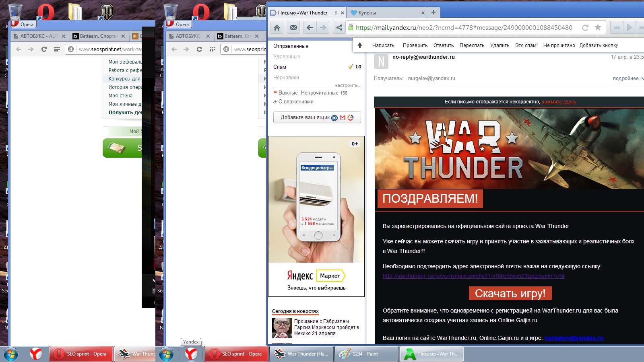Viewport: 644px width, 362px height.
Task: Click Проверить to check mail
Action: point(415,45)
